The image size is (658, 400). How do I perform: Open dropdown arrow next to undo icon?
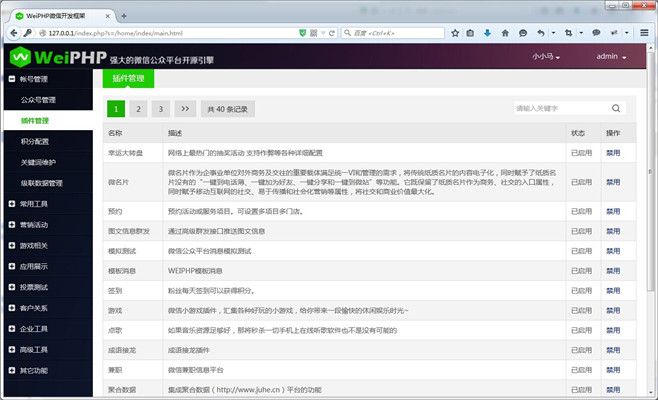[x=554, y=33]
